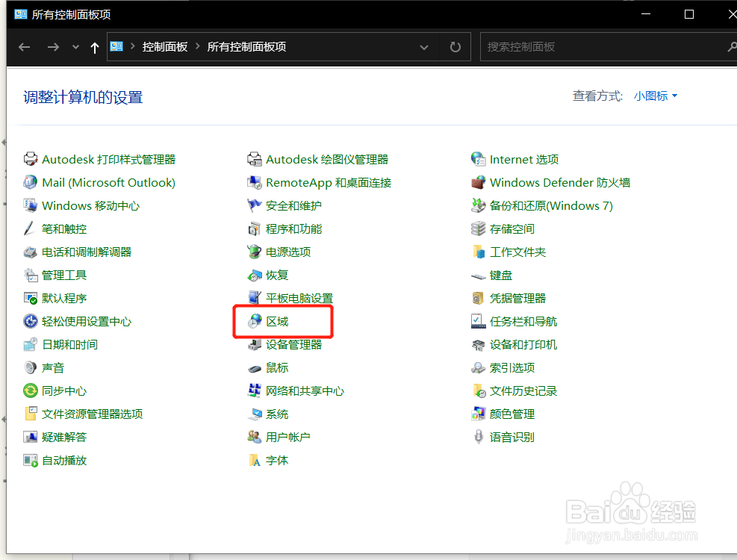This screenshot has height=560, width=737.
Task: Click the 轻松使用设置中心 icon
Action: click(x=31, y=322)
